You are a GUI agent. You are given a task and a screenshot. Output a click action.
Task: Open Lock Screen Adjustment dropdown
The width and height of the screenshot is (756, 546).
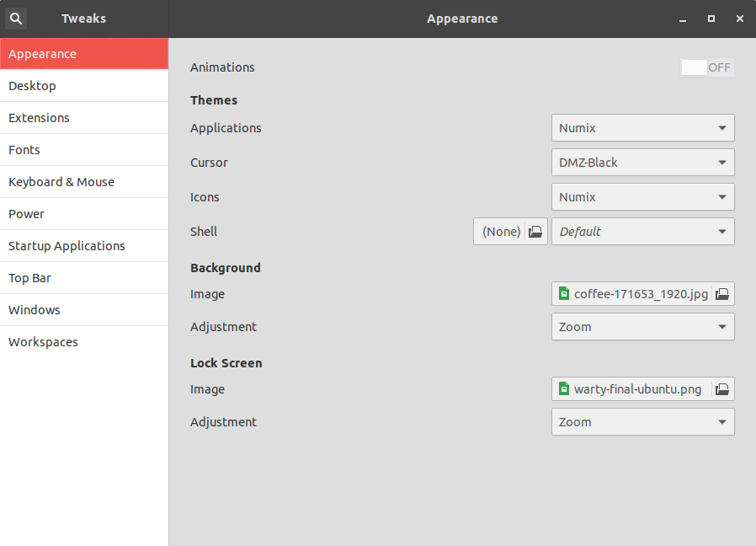(642, 422)
